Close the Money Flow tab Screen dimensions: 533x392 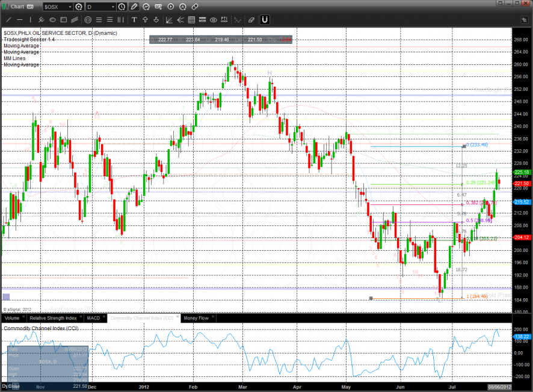[x=212, y=317]
